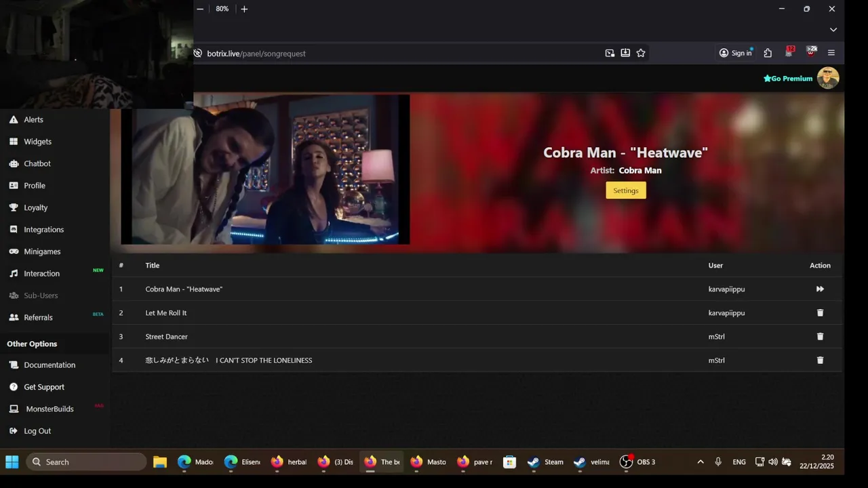
Task: Remove Street Dancer from the queue
Action: pyautogui.click(x=820, y=336)
